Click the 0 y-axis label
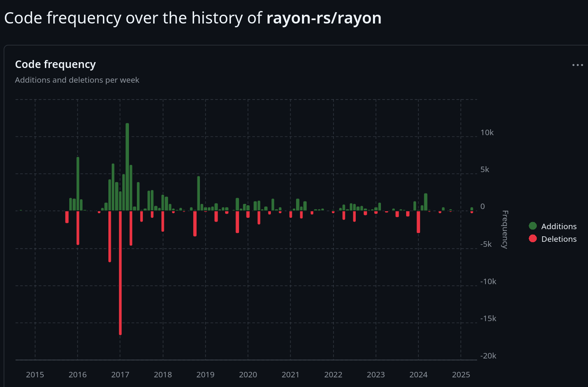 click(483, 207)
